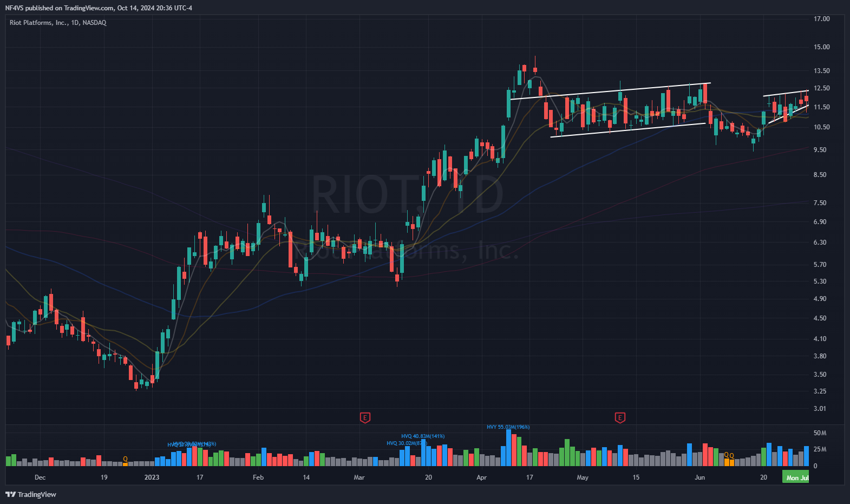Click the 3.01 price axis label
Viewport: 850px width, 504px height.
coord(820,409)
